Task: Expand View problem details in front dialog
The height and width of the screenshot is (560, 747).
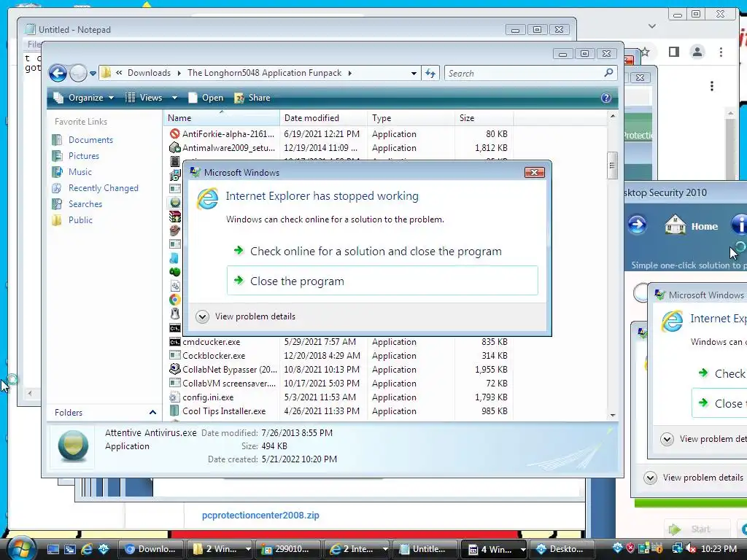Action: [246, 316]
